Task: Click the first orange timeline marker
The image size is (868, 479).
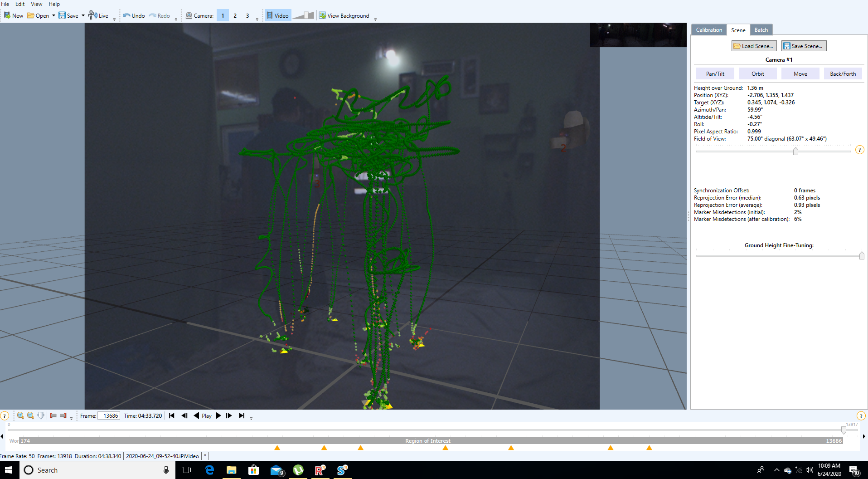Action: tap(277, 448)
